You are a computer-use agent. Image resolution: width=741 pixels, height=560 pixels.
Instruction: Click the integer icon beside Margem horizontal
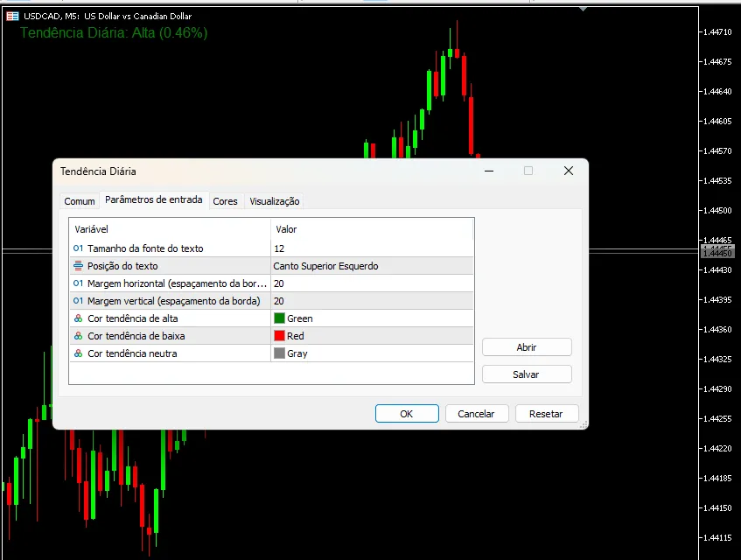coord(79,283)
